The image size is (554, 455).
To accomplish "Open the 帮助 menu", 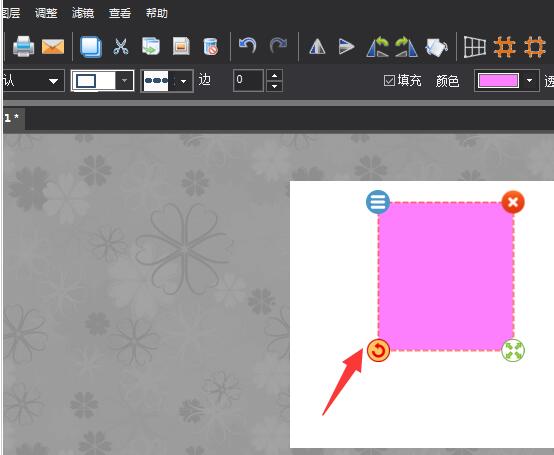I will [x=157, y=13].
